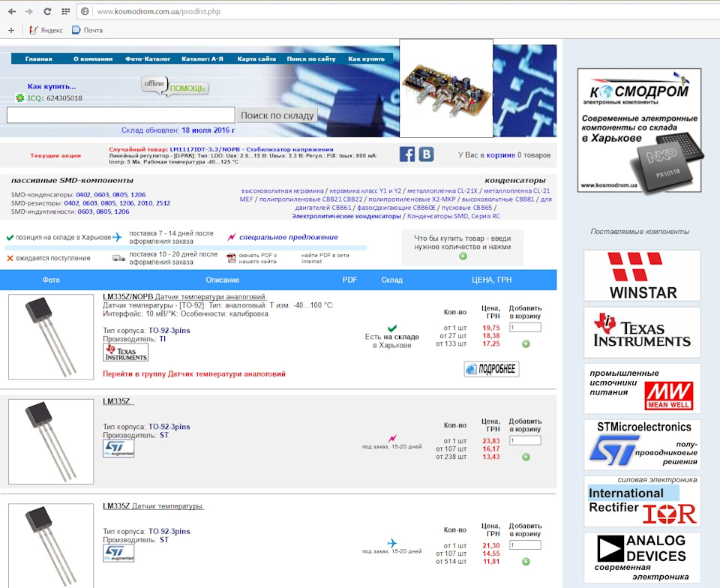Screen dimensions: 720x588
Task: Click quantity field for 23,83 priced LM335Z
Action: (x=525, y=440)
